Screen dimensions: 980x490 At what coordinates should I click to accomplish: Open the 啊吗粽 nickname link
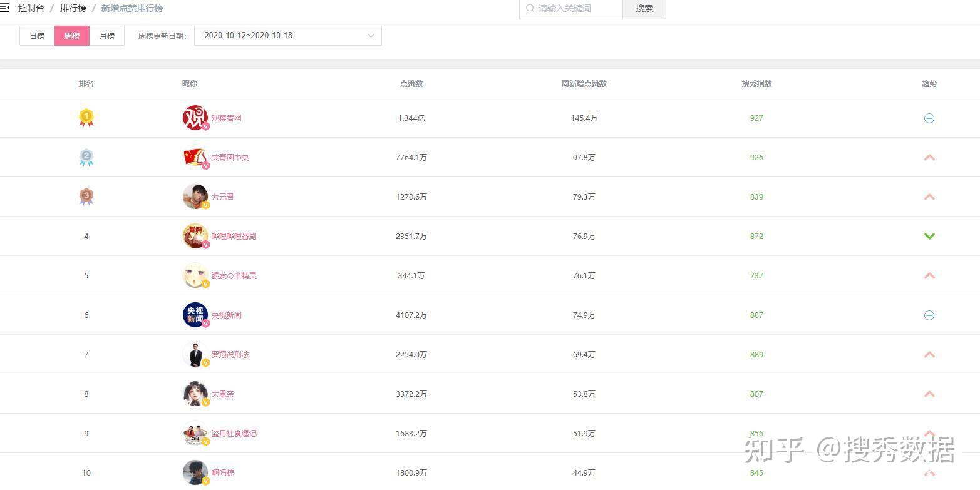[222, 472]
